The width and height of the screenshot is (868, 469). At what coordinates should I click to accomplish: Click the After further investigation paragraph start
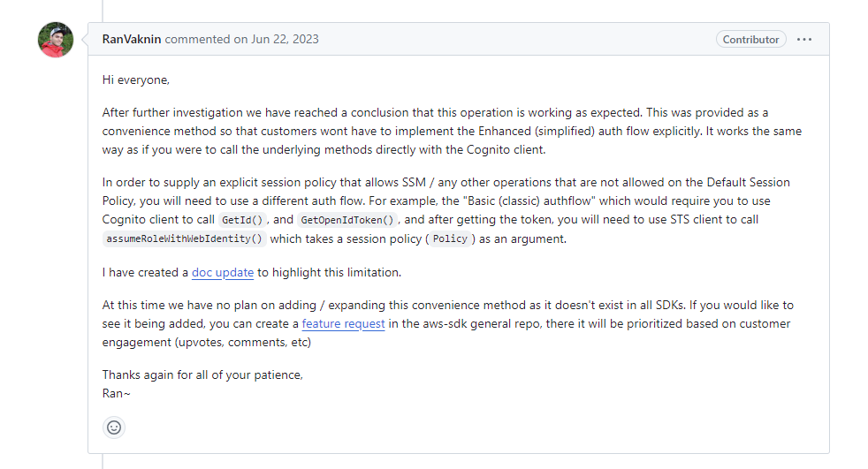click(172, 113)
